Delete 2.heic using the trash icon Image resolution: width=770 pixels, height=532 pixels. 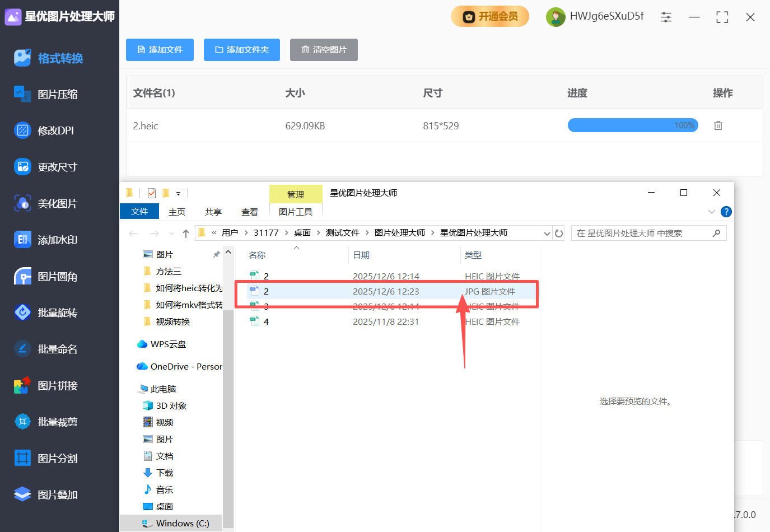[718, 125]
